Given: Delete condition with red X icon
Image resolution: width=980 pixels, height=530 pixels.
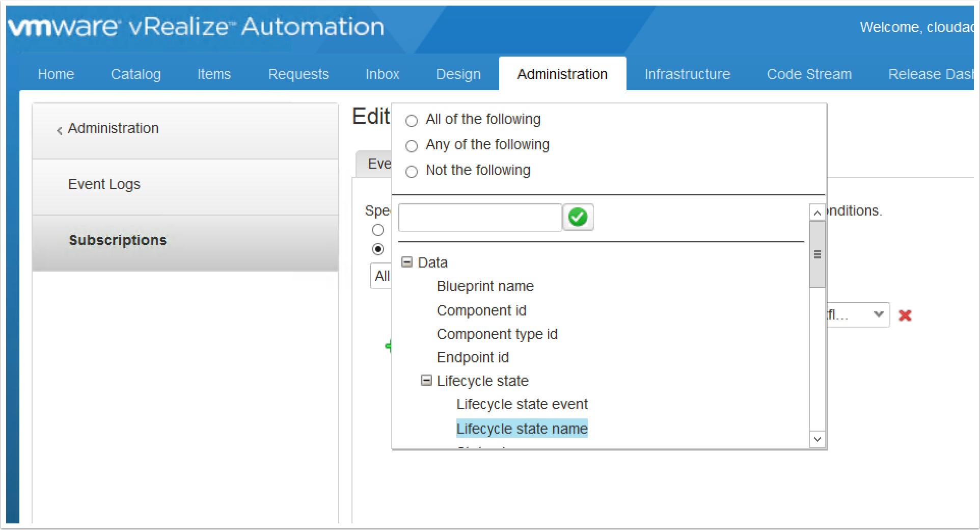Looking at the screenshot, I should click(x=905, y=315).
